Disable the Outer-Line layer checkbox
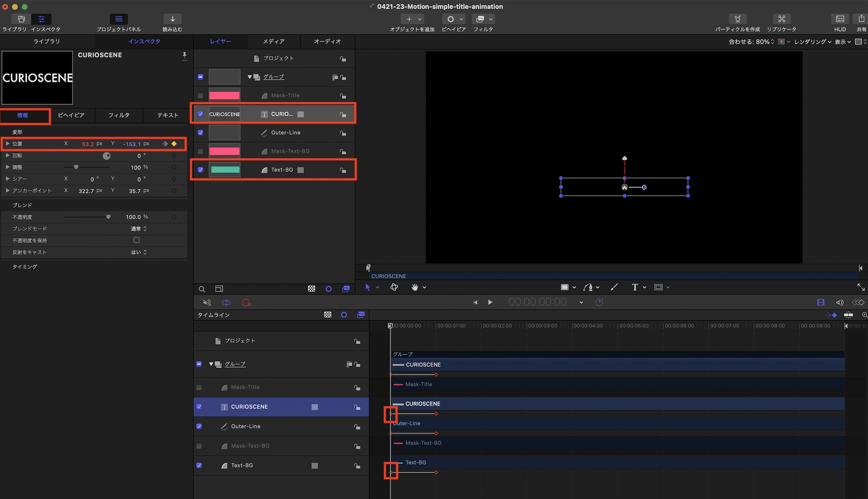 tap(200, 133)
